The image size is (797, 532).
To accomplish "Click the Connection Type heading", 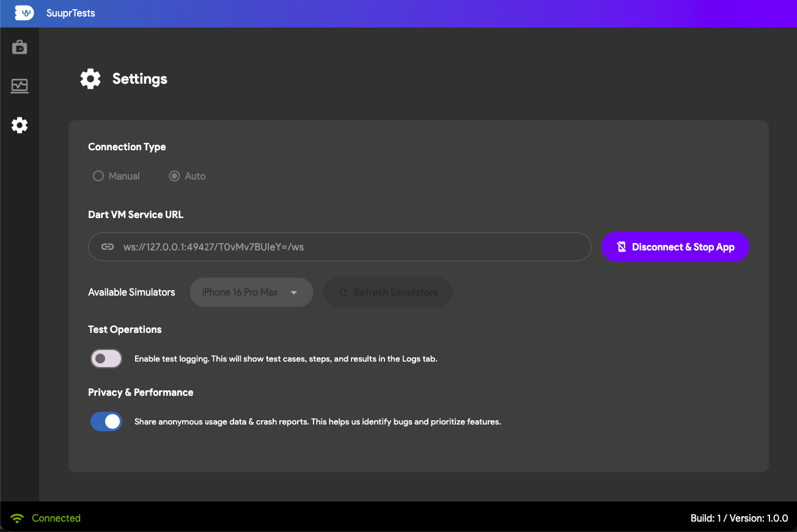I will [127, 147].
